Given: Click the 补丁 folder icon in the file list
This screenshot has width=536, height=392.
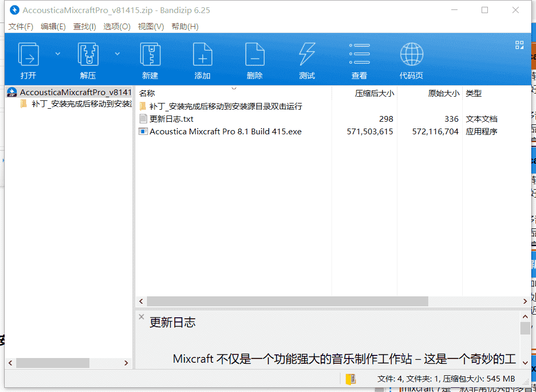Looking at the screenshot, I should tap(143, 106).
